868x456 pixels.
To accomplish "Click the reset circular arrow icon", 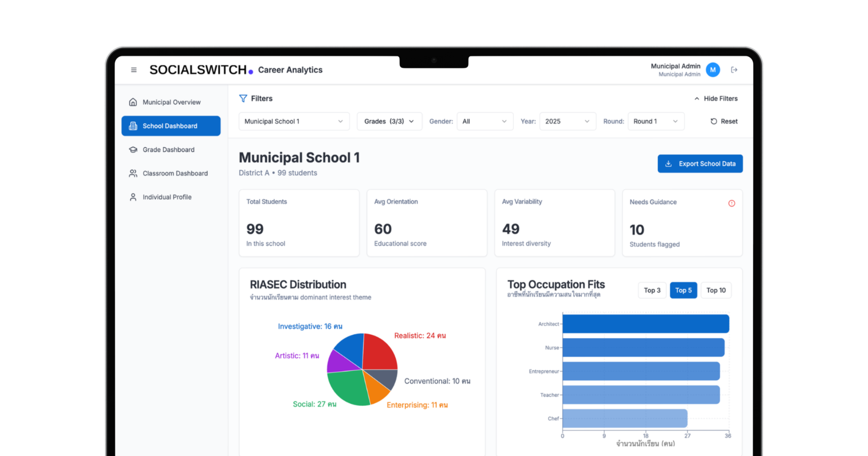I will pyautogui.click(x=713, y=121).
